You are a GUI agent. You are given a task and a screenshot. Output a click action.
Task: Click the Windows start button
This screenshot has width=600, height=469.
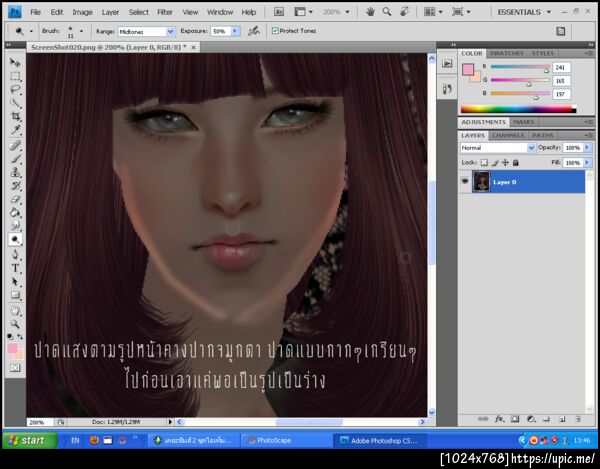(29, 440)
